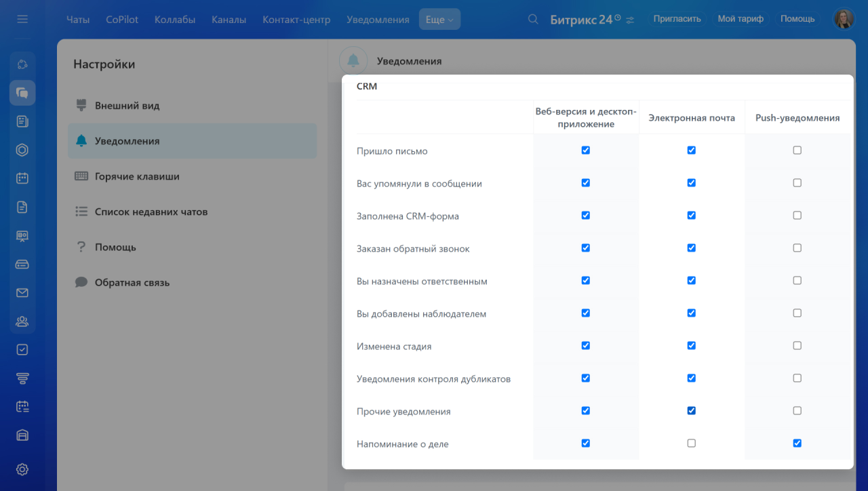Expand the "Еще" dropdown in top menu

[x=439, y=20]
